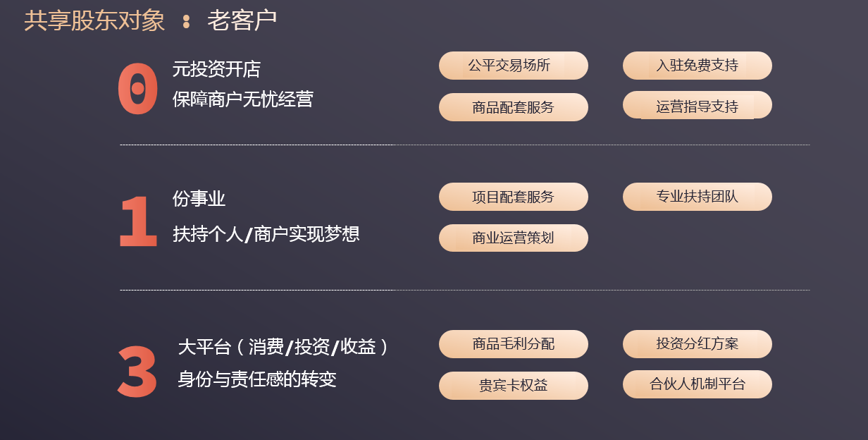Click the colon dots icon in the title
868x440 pixels.
[186, 21]
